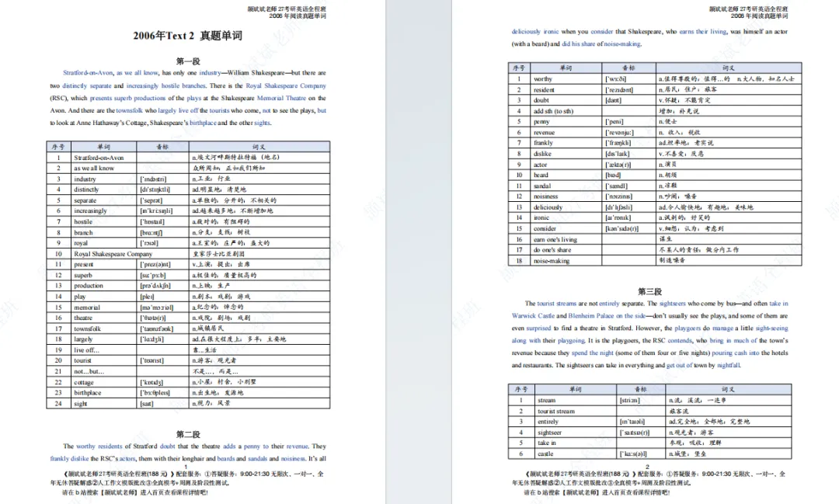839x504 pixels.
Task: Click the 'castle' word cell in third table
Action: 575,454
